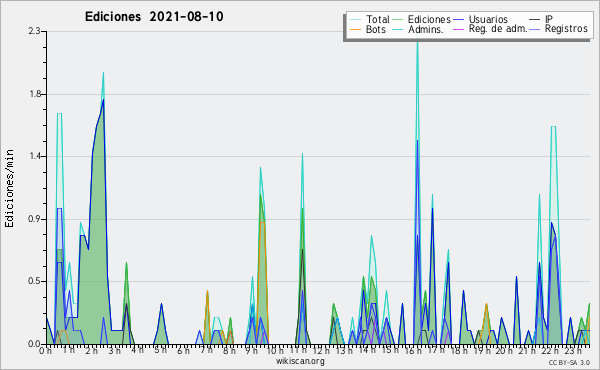Viewport: 600px width, 370px height.
Task: Click the 'Ediciones/min' y-axis label
Action: (x=9, y=188)
